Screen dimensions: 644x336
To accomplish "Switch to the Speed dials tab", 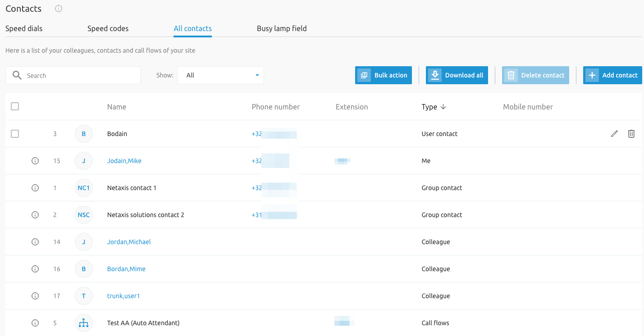I will [23, 28].
